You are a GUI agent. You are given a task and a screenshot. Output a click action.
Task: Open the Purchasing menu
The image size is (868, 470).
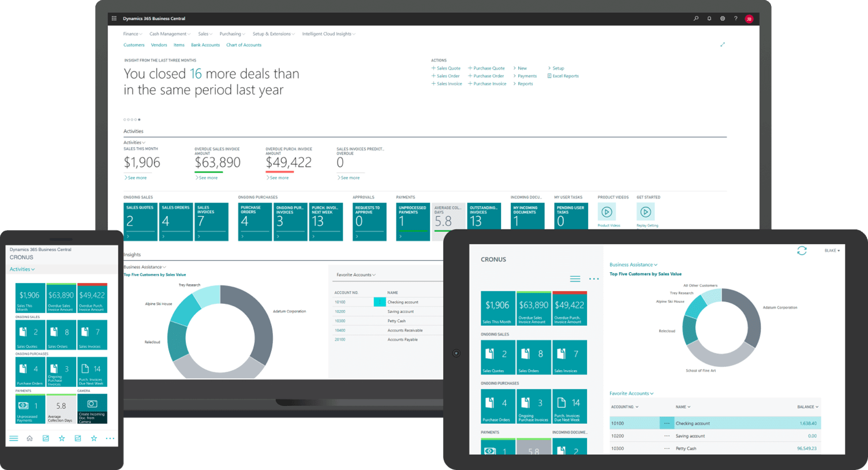coord(232,34)
